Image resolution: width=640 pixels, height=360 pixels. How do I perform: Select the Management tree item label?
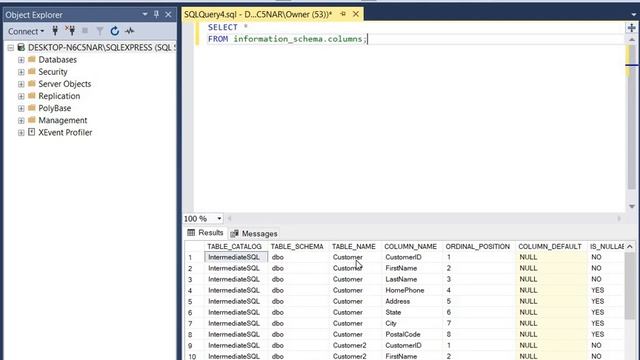(63, 120)
